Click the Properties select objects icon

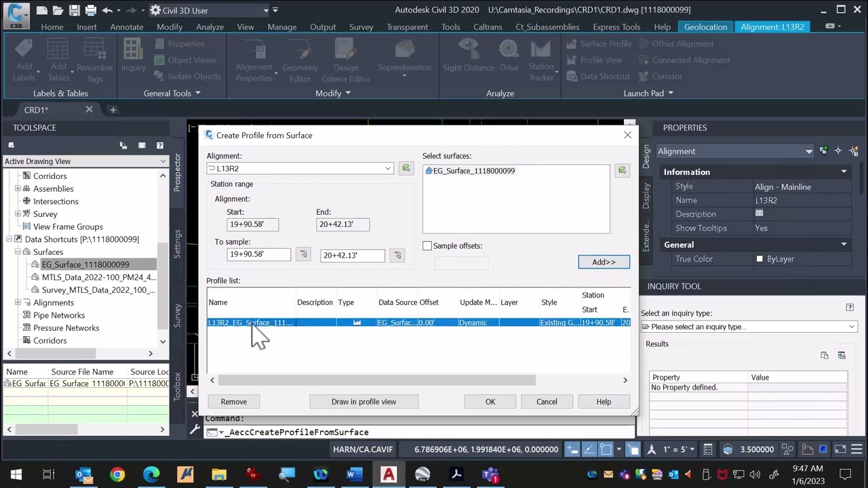pos(838,151)
